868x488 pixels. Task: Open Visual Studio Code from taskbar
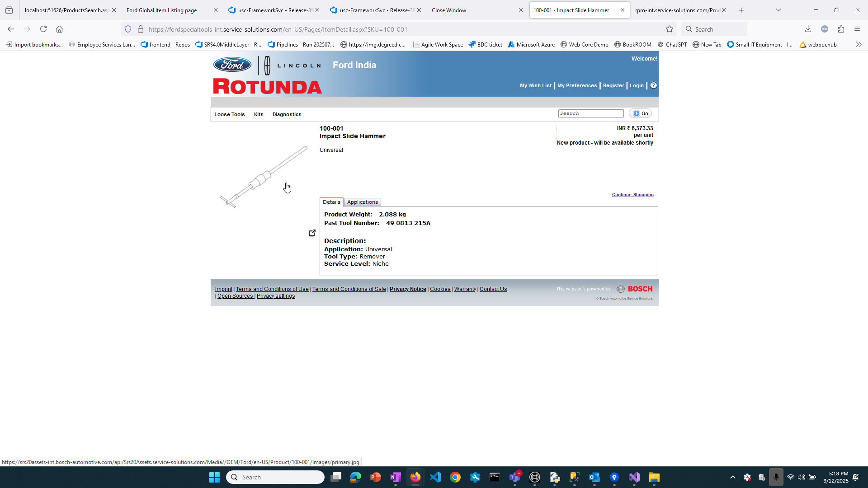pos(435,477)
